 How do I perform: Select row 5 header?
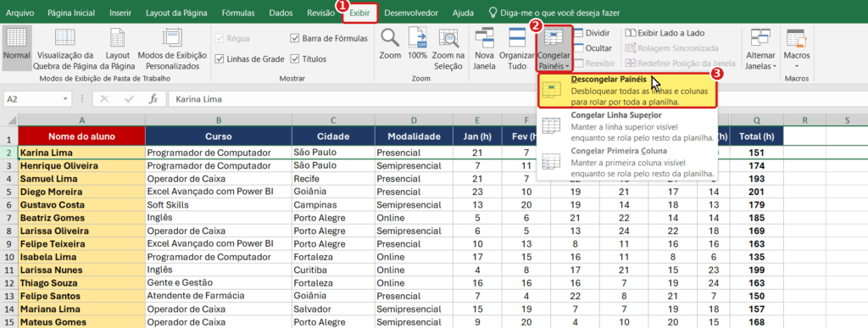tap(8, 192)
